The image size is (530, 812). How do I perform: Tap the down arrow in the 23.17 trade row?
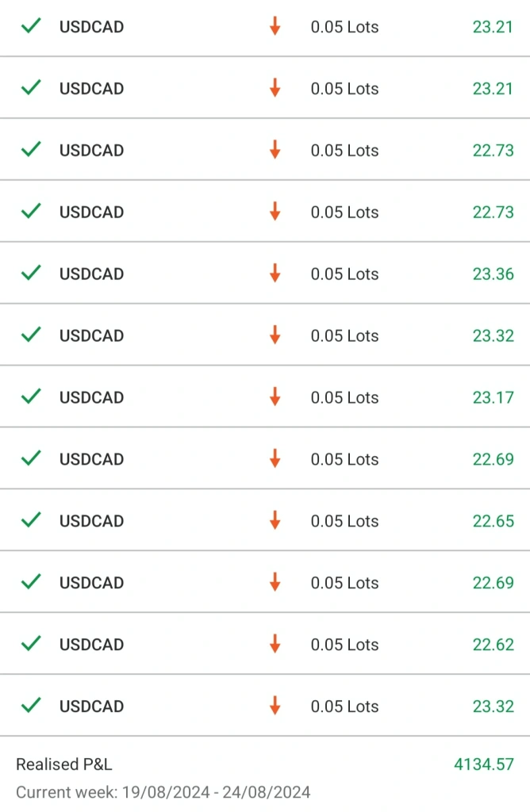[275, 397]
